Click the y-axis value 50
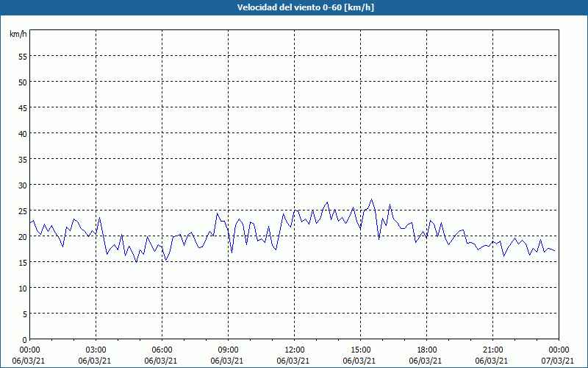This screenshot has height=368, width=588. click(x=23, y=82)
